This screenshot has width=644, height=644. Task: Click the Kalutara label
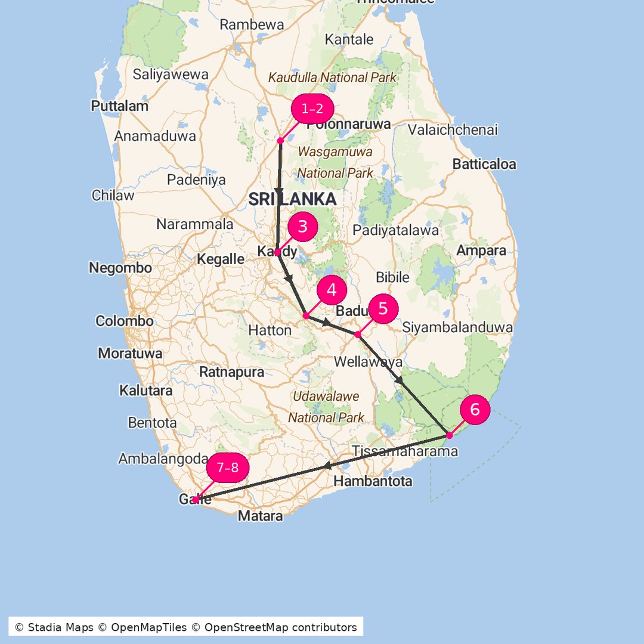click(x=146, y=390)
